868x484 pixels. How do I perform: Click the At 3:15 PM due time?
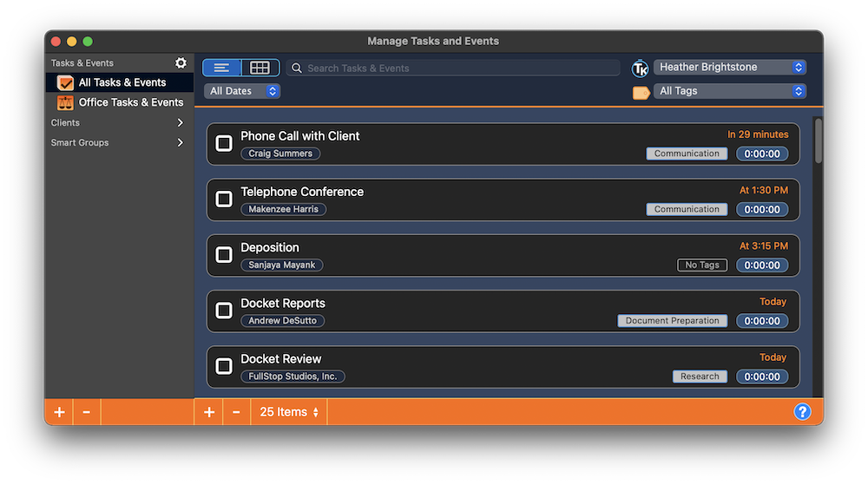[x=763, y=246]
